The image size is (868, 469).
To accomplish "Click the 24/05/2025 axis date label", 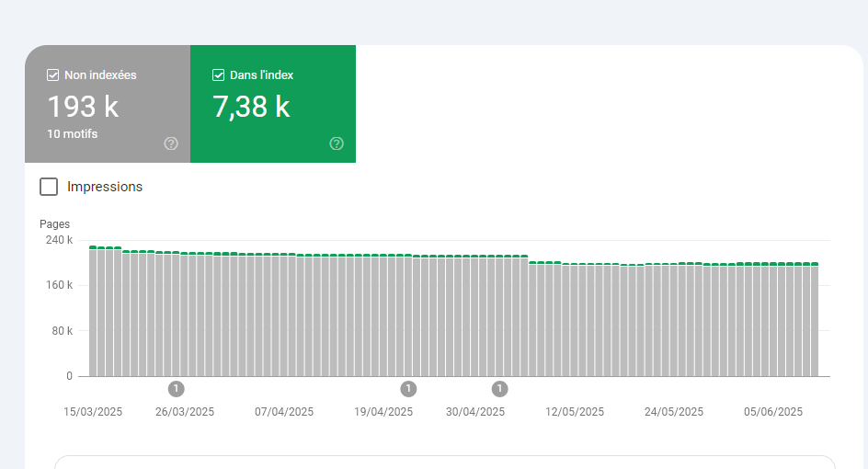I will 674,412.
